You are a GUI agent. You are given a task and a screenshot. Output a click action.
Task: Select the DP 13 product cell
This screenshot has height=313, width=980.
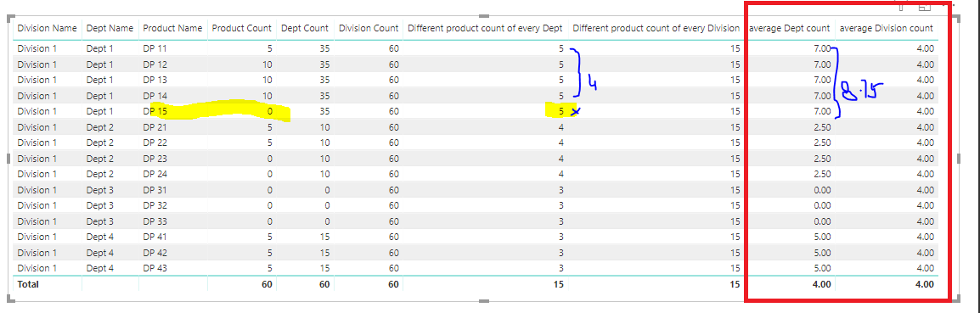point(155,80)
